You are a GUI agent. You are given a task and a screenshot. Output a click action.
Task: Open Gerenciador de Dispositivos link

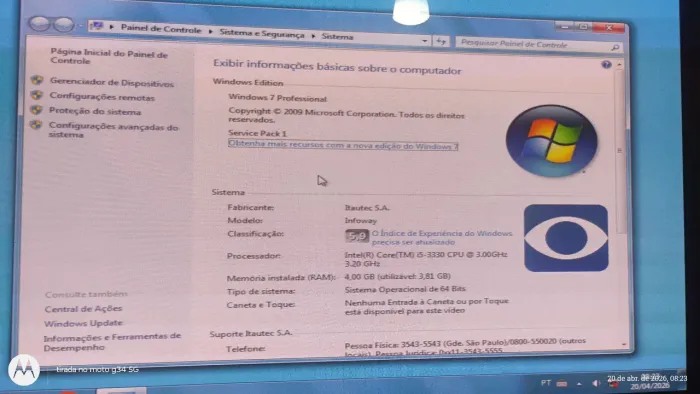tap(112, 83)
